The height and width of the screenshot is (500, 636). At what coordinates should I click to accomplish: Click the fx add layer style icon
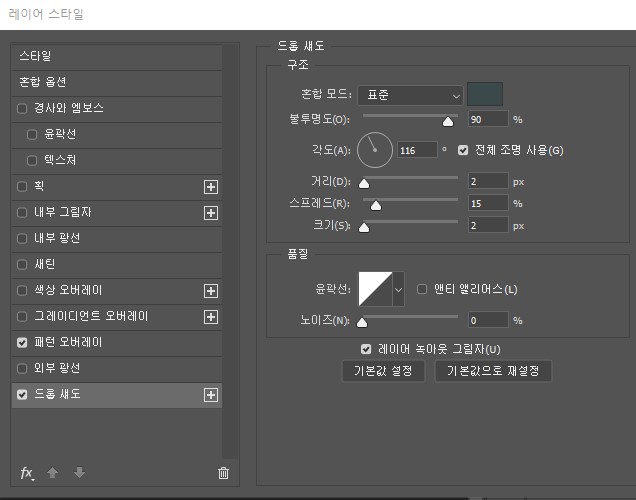point(27,473)
